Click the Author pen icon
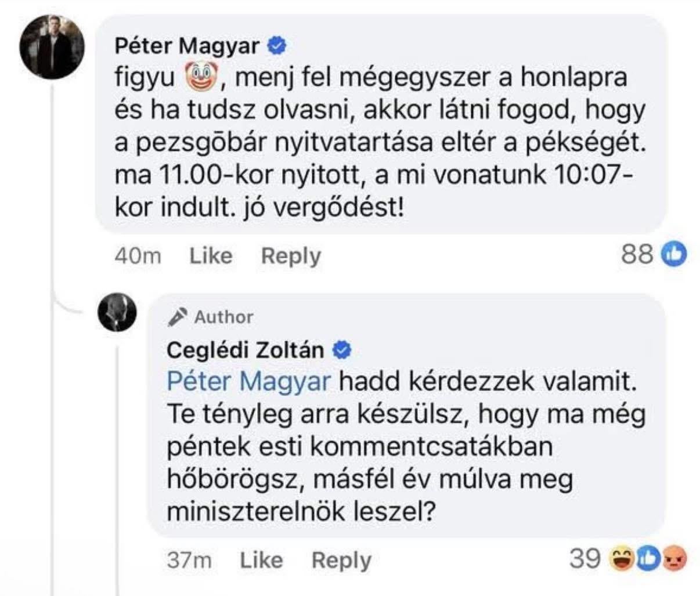The image size is (700, 596). [x=177, y=317]
